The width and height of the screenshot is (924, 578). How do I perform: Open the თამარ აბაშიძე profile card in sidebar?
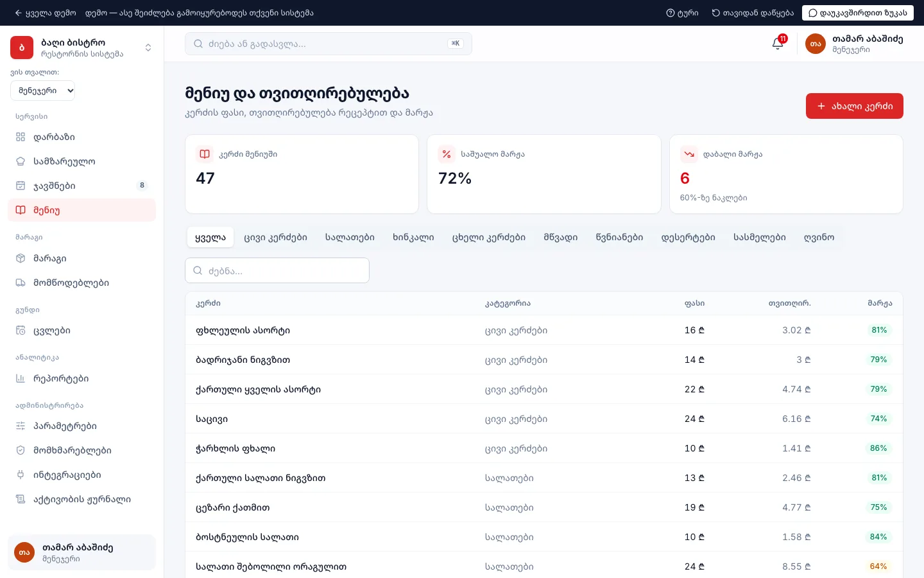click(82, 552)
